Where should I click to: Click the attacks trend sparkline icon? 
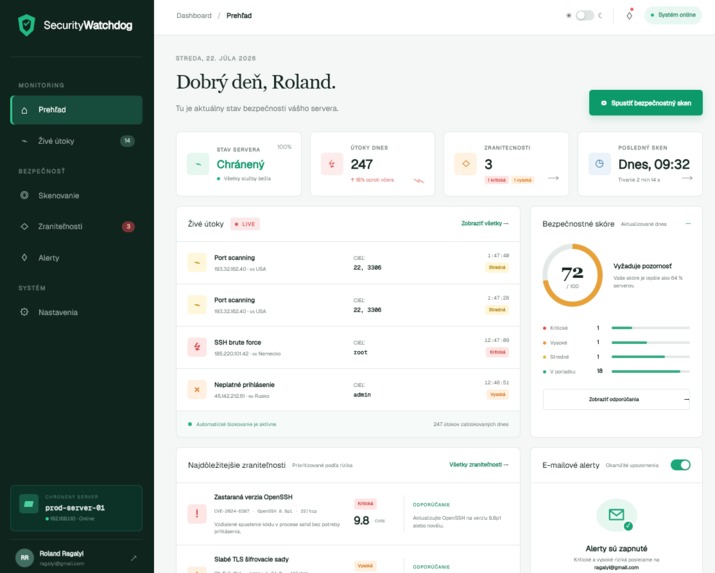(x=418, y=181)
